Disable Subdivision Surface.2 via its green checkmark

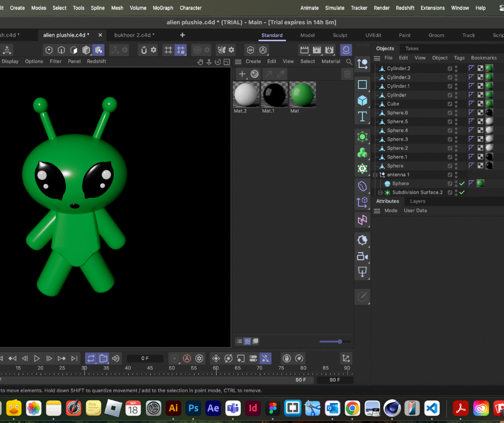pyautogui.click(x=462, y=192)
